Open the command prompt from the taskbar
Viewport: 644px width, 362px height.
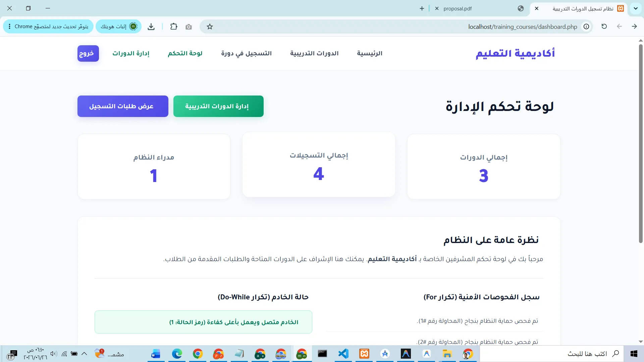[x=322, y=354]
